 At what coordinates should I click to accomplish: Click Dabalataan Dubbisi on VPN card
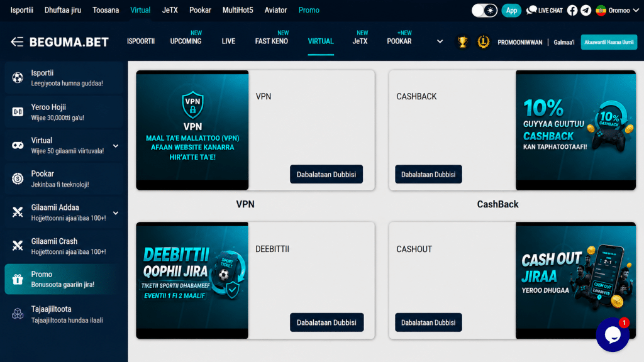click(326, 175)
